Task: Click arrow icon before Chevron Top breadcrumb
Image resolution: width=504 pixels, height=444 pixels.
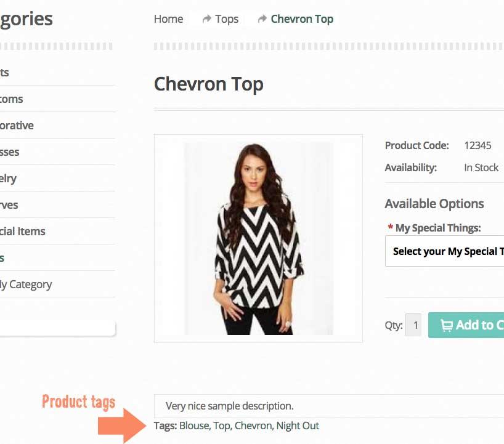Action: (262, 19)
